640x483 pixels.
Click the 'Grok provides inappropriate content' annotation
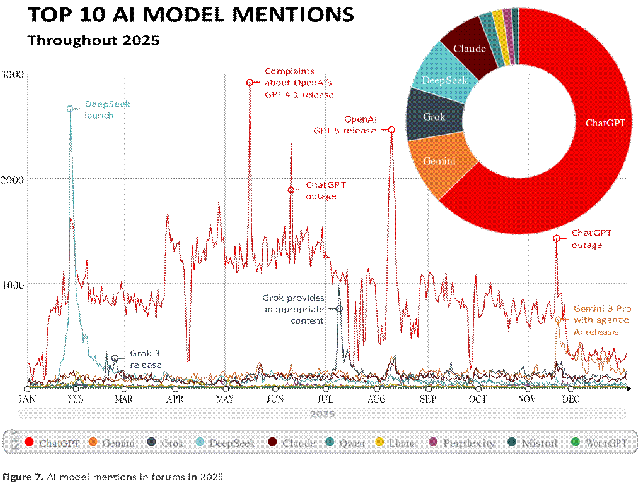pos(293,309)
